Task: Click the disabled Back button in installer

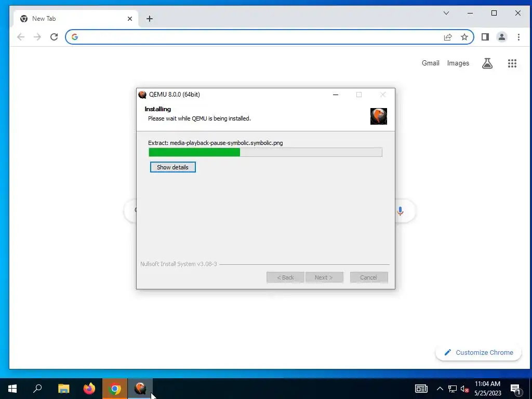Action: (285, 277)
